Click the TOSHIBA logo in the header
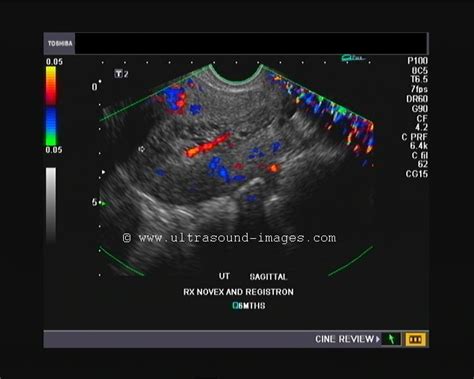This screenshot has width=474, height=379. click(x=60, y=43)
